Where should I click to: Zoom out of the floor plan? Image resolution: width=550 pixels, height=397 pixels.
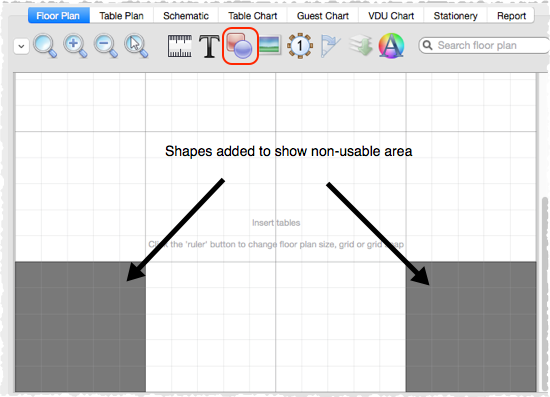click(x=106, y=46)
